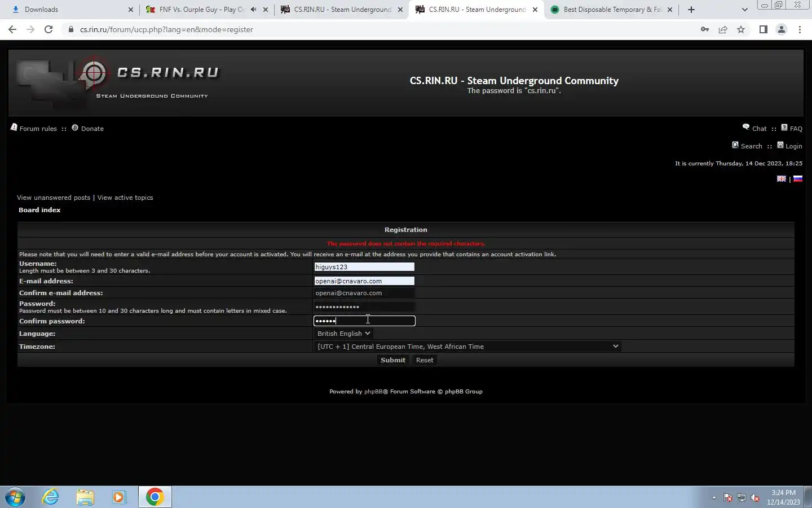
Task: Open the Action Center flag tray icon
Action: pos(728,498)
